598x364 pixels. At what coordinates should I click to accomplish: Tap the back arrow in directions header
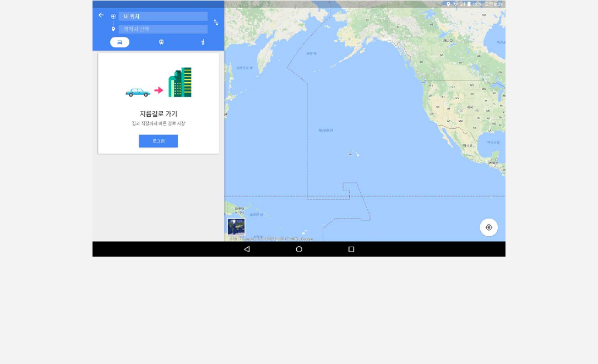point(101,15)
